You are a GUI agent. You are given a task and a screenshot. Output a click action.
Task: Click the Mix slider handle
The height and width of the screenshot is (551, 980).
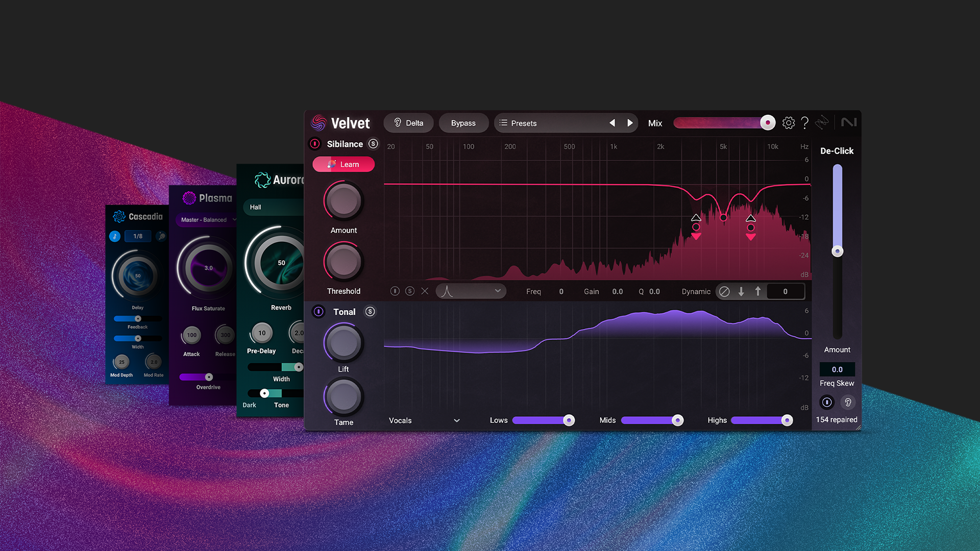[767, 123]
